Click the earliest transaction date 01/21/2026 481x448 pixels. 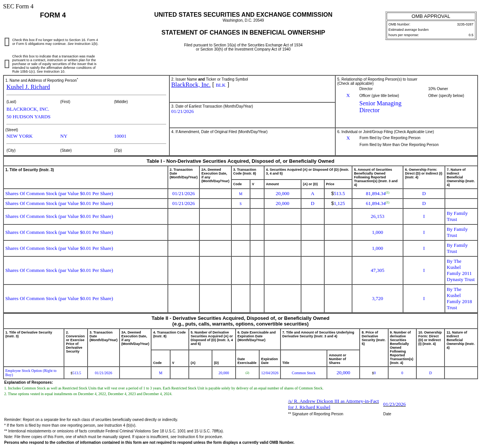[x=182, y=111]
